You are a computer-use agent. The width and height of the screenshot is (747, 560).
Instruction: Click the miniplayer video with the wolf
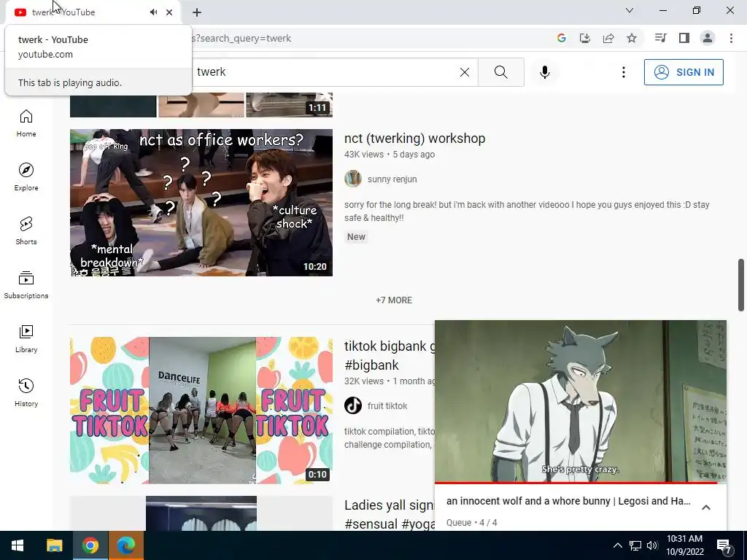pos(580,401)
